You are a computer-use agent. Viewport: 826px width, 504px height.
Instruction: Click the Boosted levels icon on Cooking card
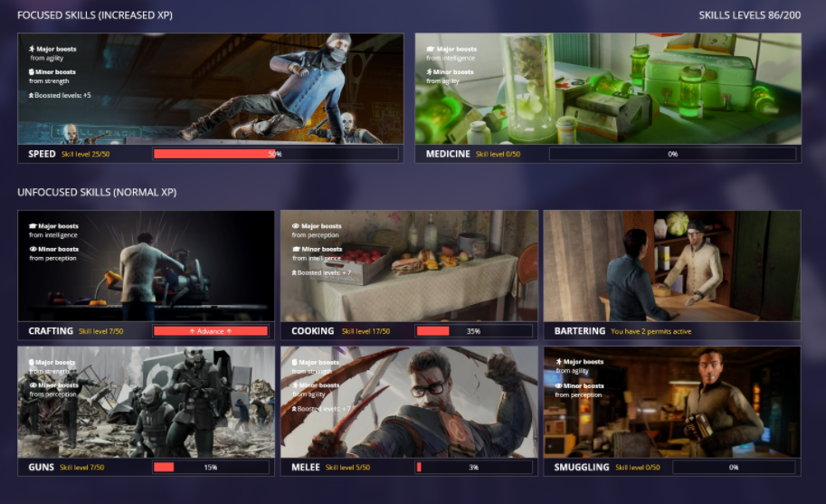(294, 272)
